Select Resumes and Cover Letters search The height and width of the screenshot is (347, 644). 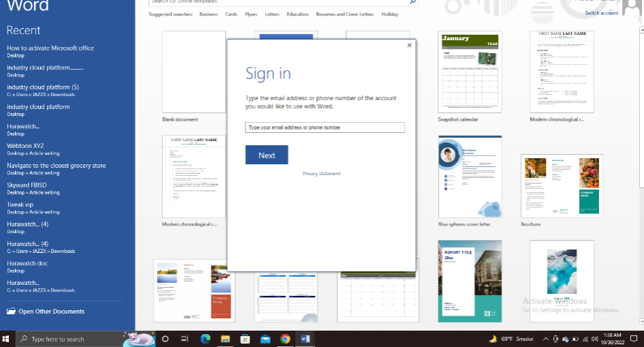345,14
